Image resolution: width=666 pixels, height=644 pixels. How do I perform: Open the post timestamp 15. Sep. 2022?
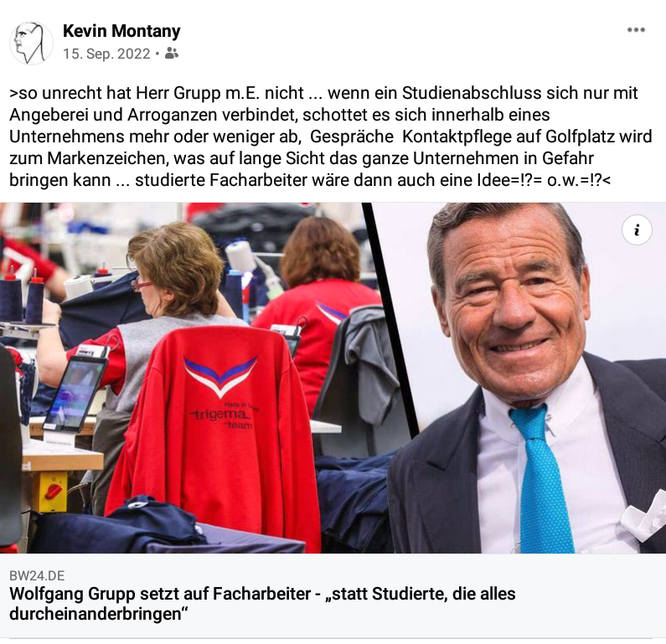[x=106, y=54]
